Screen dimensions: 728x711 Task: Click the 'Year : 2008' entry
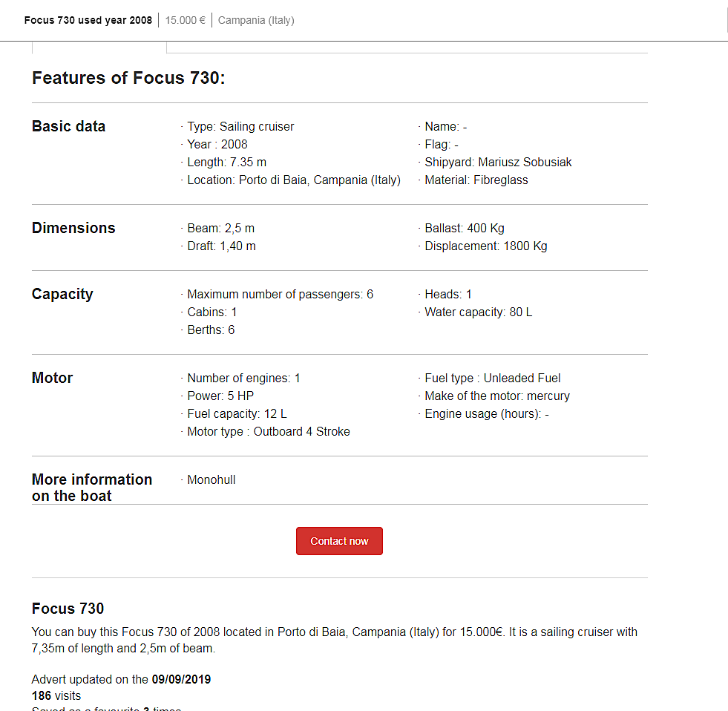pyautogui.click(x=217, y=145)
